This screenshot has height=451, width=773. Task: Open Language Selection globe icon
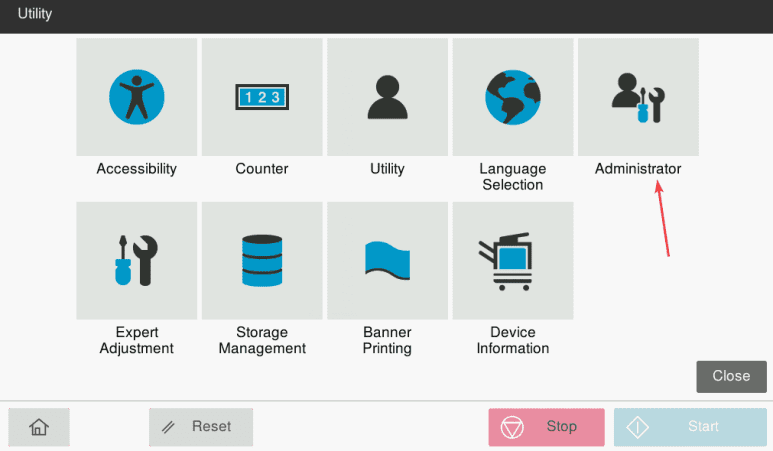point(513,97)
